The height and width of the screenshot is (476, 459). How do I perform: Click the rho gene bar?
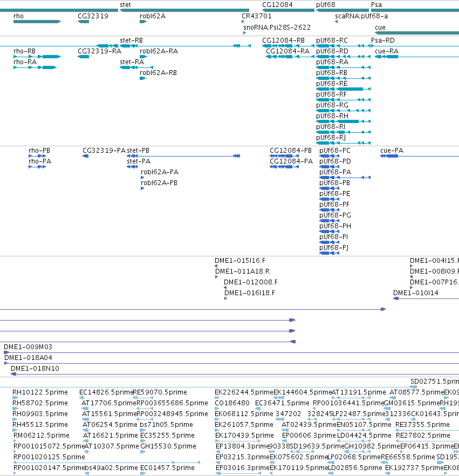click(37, 22)
